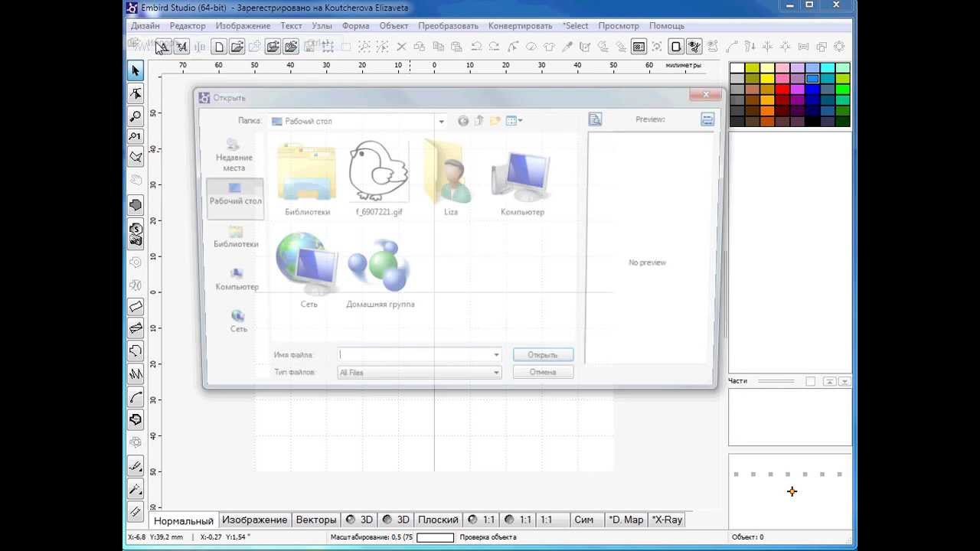Open Недавние места in dialog sidebar
Viewport: 980px width, 551px height.
[234, 155]
